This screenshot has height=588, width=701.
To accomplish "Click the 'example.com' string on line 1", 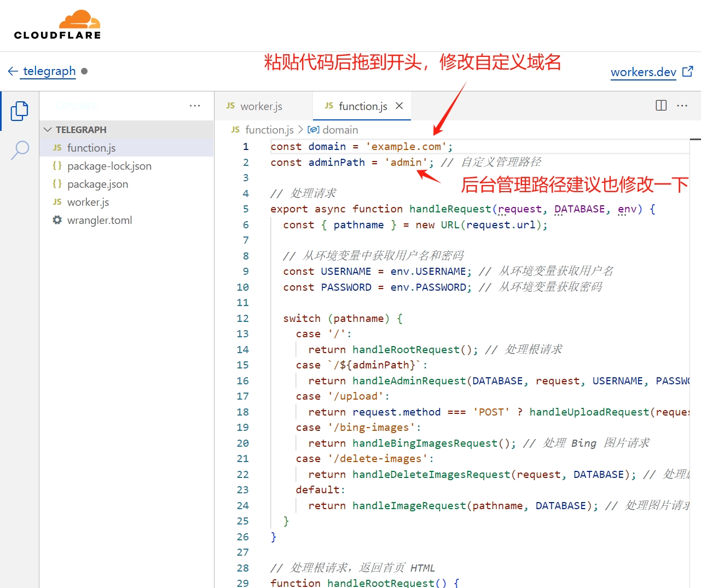I will click(406, 147).
